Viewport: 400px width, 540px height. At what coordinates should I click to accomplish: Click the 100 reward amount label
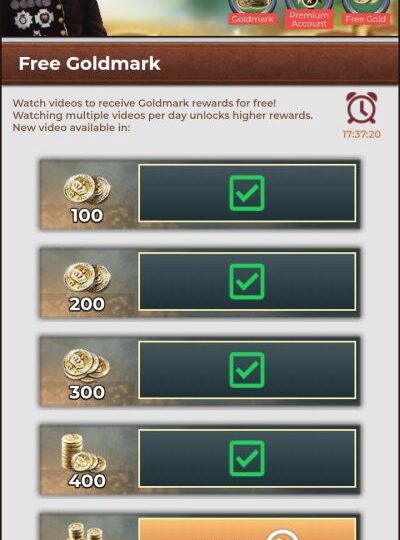click(x=87, y=216)
